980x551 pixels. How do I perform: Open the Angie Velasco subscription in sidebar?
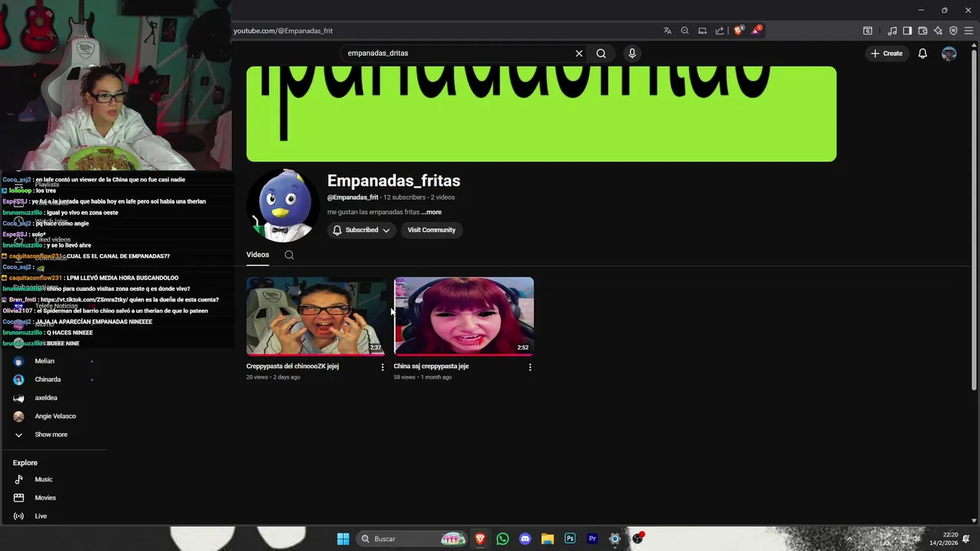pos(54,416)
